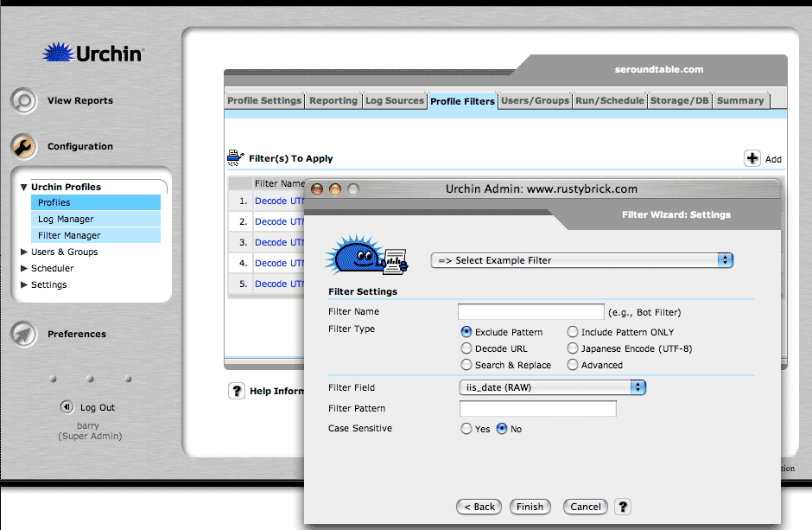Open Help Information question mark icon
The image size is (812, 530).
pos(237,391)
